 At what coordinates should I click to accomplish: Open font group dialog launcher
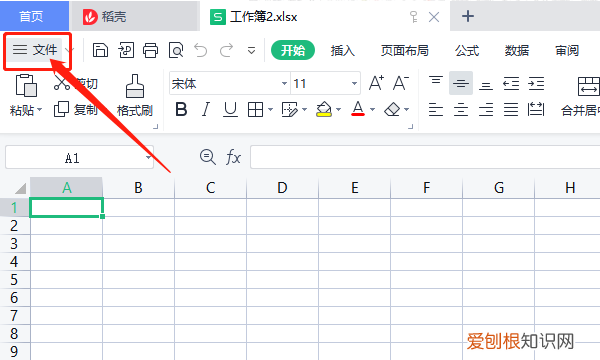pos(411,126)
